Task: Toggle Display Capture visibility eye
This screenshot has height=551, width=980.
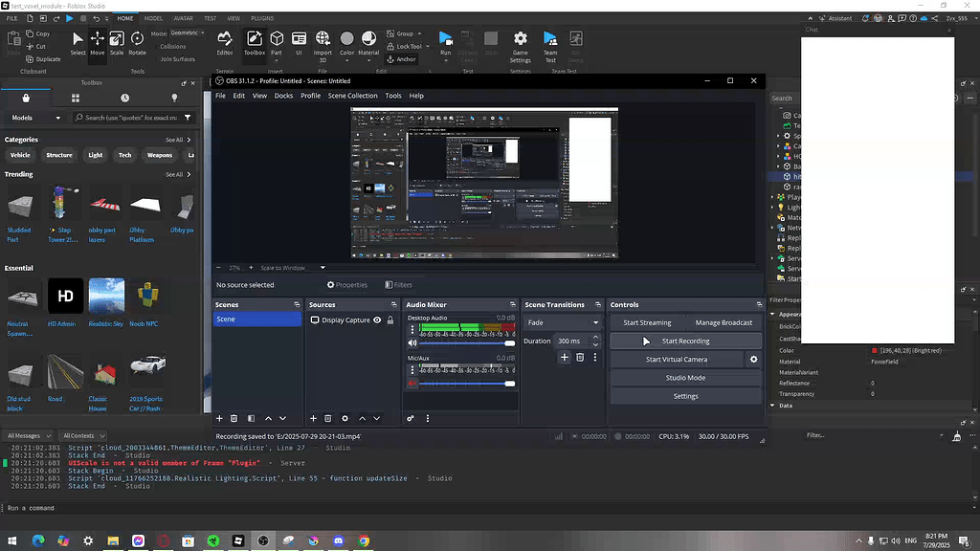Action: click(x=377, y=320)
